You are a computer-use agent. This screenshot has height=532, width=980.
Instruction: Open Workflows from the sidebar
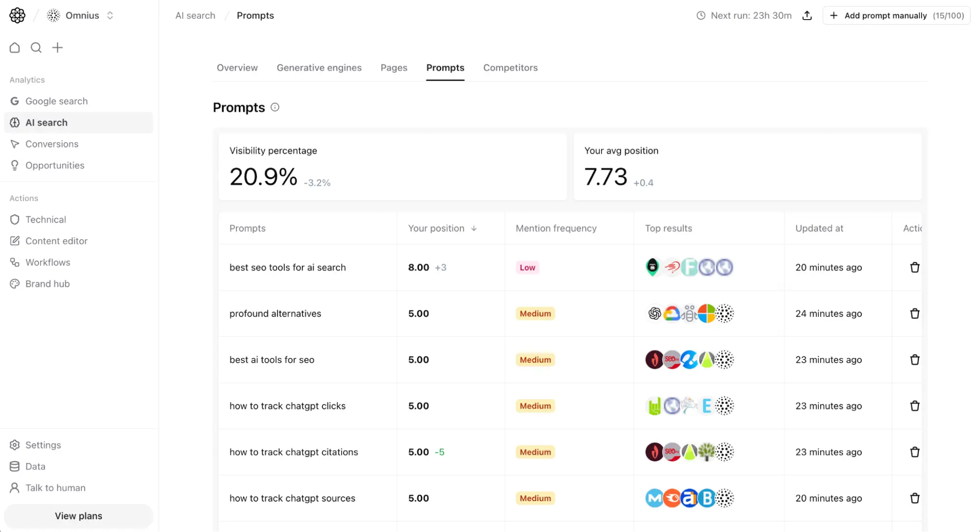[x=48, y=262]
